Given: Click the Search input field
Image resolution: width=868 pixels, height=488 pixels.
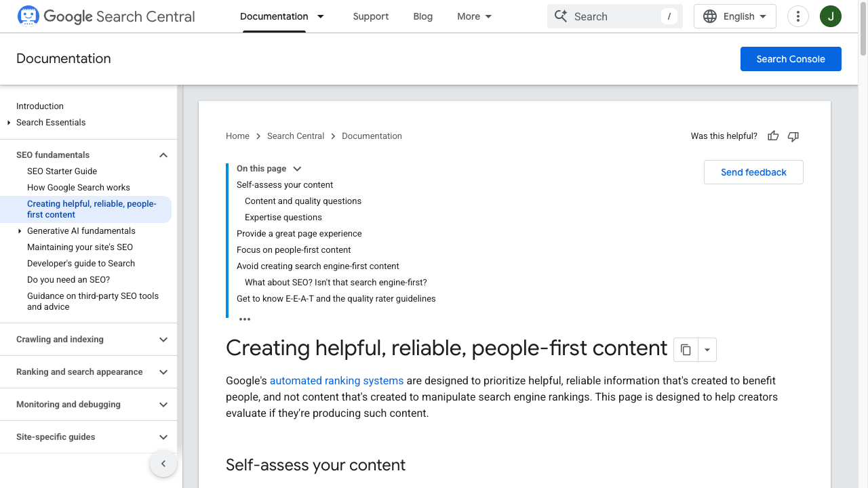Looking at the screenshot, I should point(615,16).
